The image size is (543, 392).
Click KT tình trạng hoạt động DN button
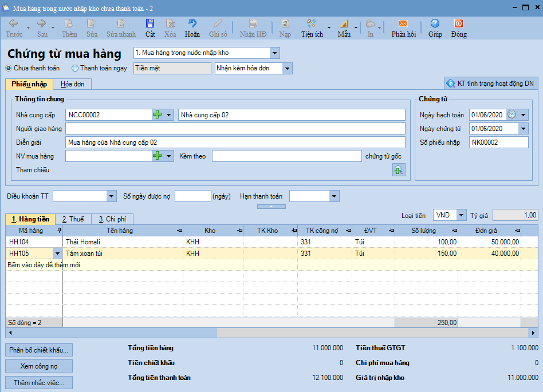click(491, 84)
